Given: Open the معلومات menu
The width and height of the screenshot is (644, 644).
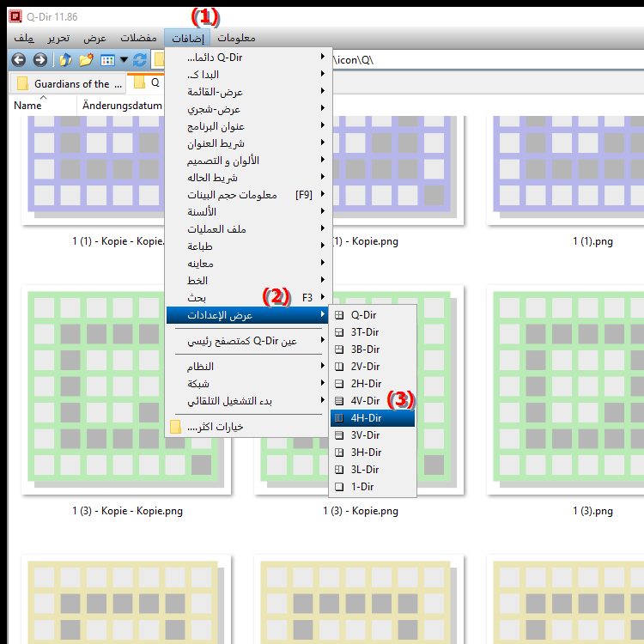Looking at the screenshot, I should tap(236, 38).
